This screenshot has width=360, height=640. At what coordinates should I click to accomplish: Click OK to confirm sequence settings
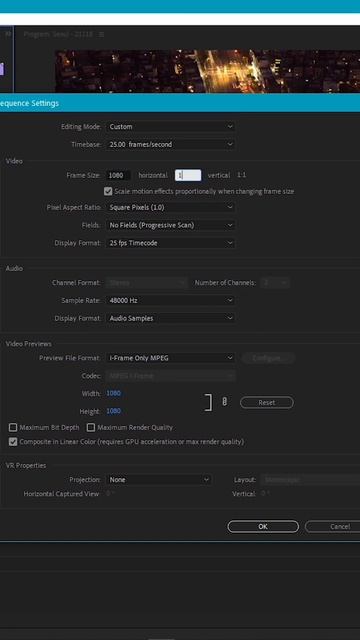click(x=263, y=527)
